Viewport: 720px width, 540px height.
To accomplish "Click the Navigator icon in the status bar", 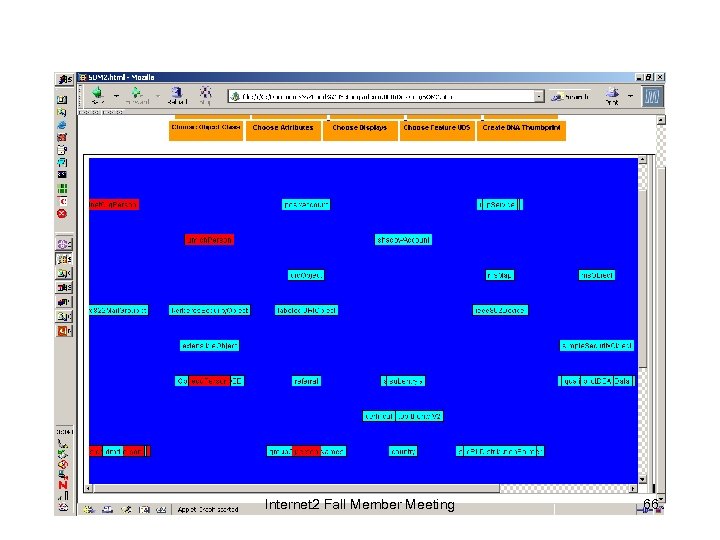I will click(89, 509).
